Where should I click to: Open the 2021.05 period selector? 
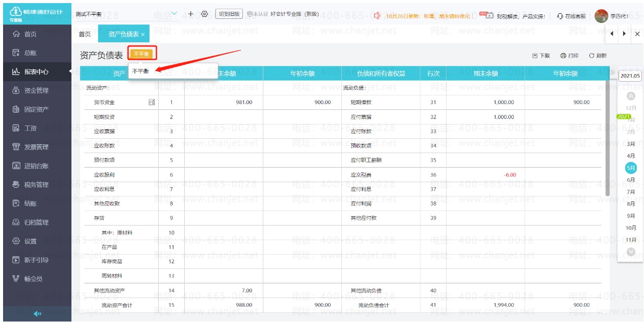click(x=630, y=76)
